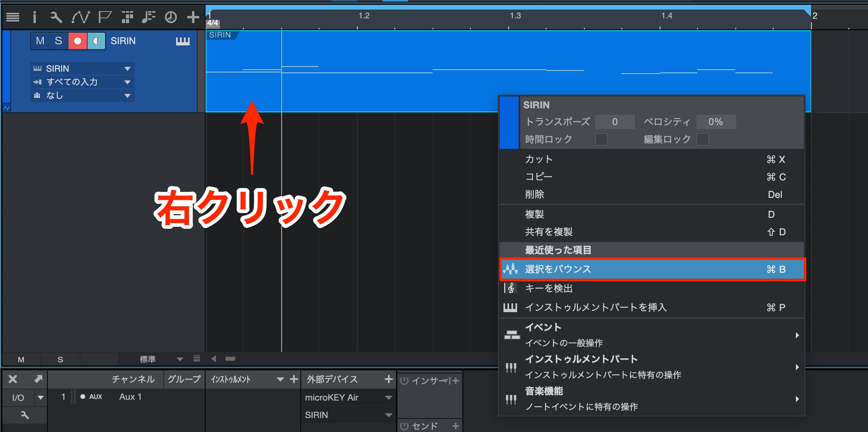The width and height of the screenshot is (868, 432).
Task: Click the Aux 1 channel row
Action: pyautogui.click(x=126, y=397)
